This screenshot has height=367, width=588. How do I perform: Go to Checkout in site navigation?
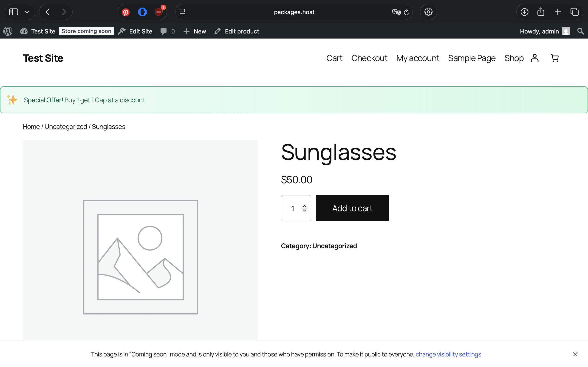[369, 58]
